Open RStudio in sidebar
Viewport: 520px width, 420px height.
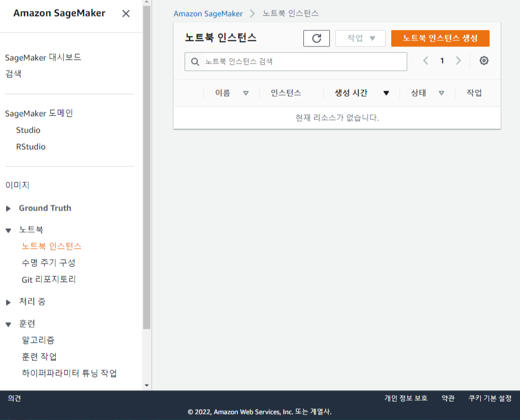tap(31, 146)
